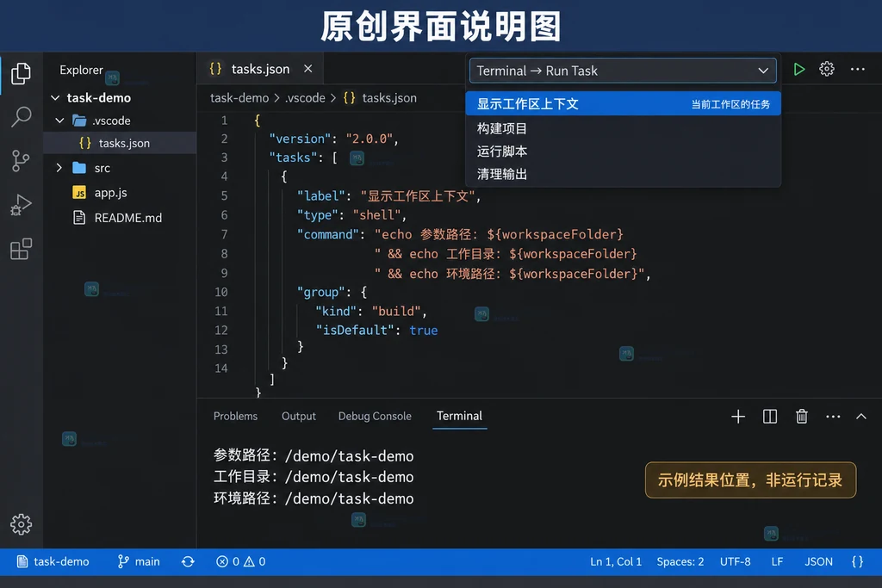The image size is (882, 588).
Task: Split the terminal panel
Action: tap(770, 417)
